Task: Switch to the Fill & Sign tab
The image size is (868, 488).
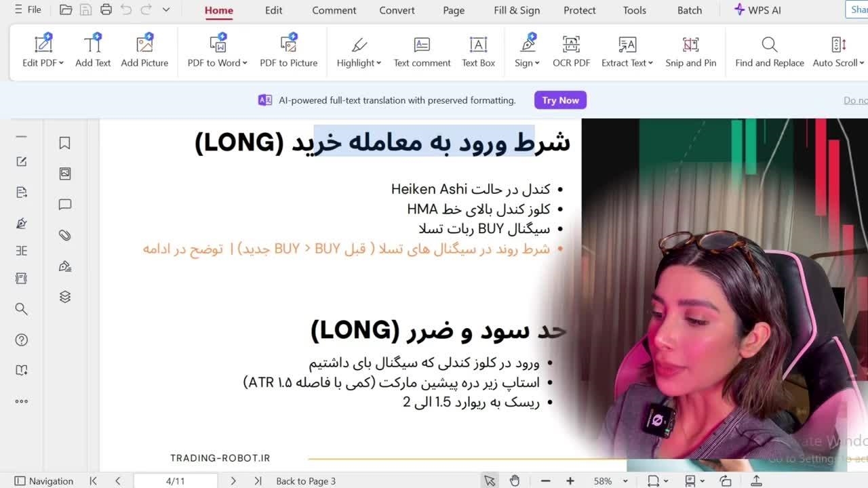Action: [x=517, y=10]
